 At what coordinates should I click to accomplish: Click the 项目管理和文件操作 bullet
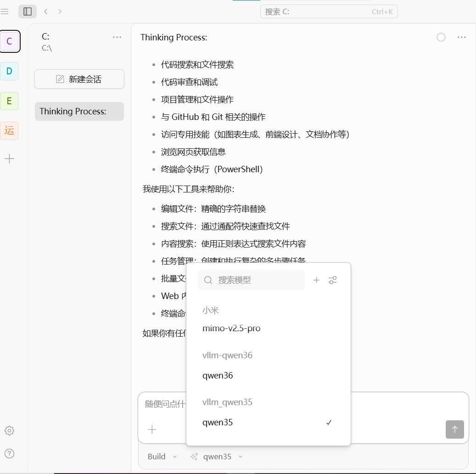[x=197, y=99]
